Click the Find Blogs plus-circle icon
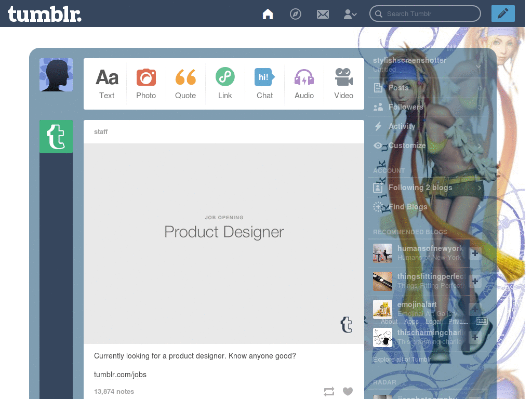Image resolution: width=532 pixels, height=399 pixels. click(x=378, y=207)
